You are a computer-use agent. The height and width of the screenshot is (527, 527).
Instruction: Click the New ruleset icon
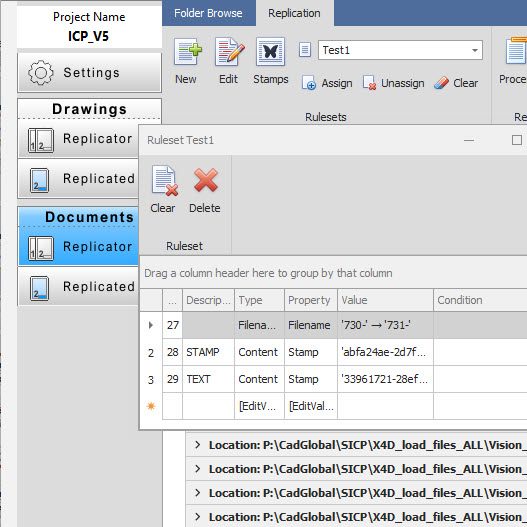pos(188,52)
